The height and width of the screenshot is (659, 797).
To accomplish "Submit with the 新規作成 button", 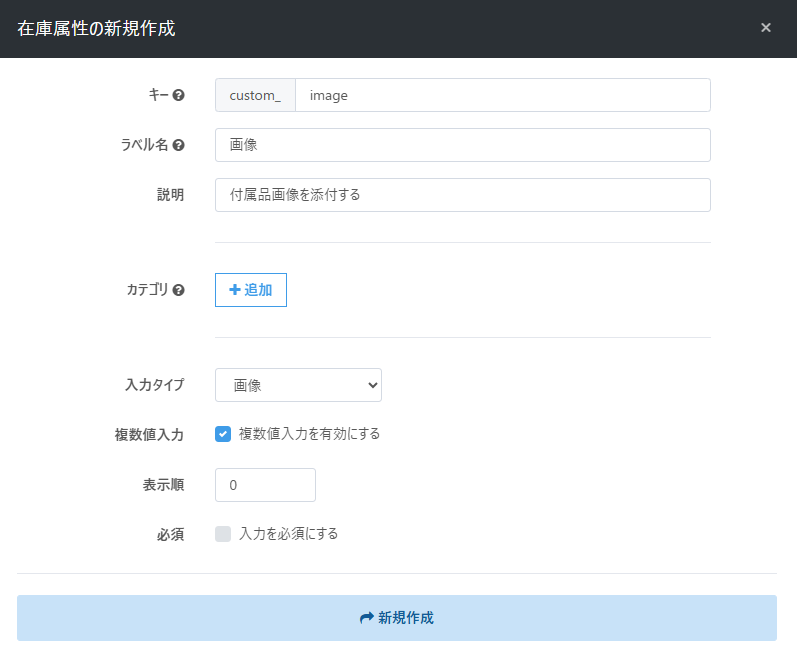I will point(397,618).
